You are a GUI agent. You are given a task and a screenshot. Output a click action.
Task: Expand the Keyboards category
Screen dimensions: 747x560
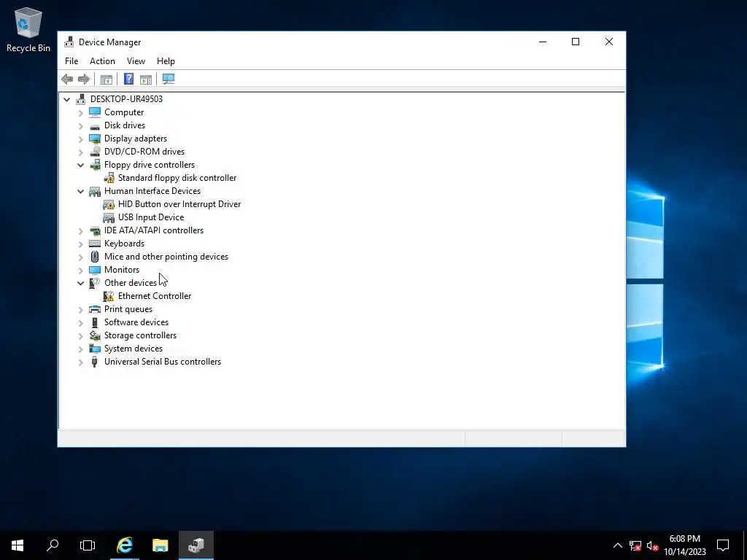click(80, 244)
